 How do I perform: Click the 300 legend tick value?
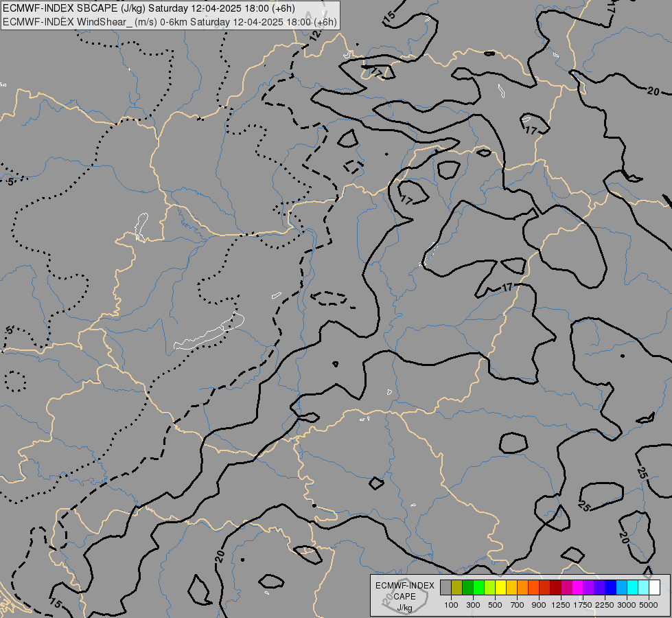pyautogui.click(x=473, y=605)
